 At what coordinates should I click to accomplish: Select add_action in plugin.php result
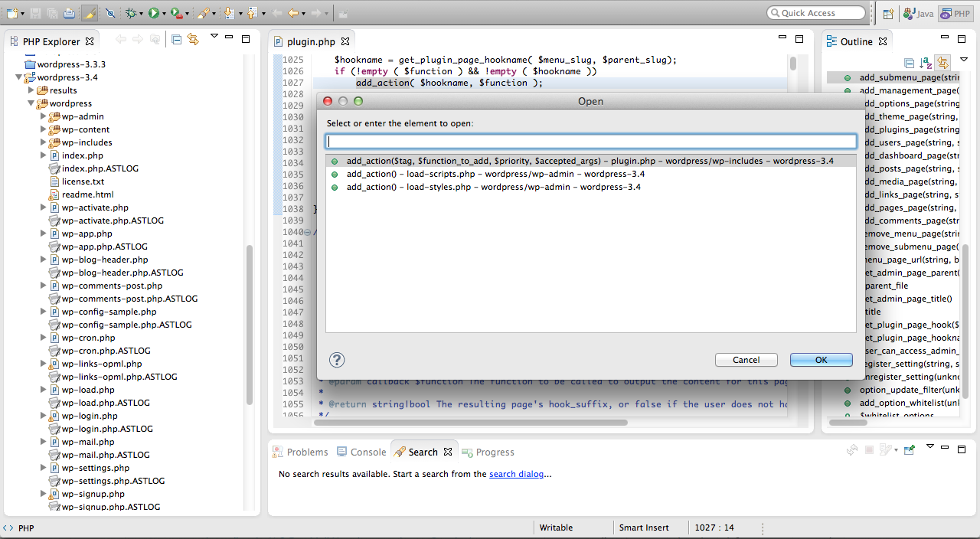pos(591,161)
